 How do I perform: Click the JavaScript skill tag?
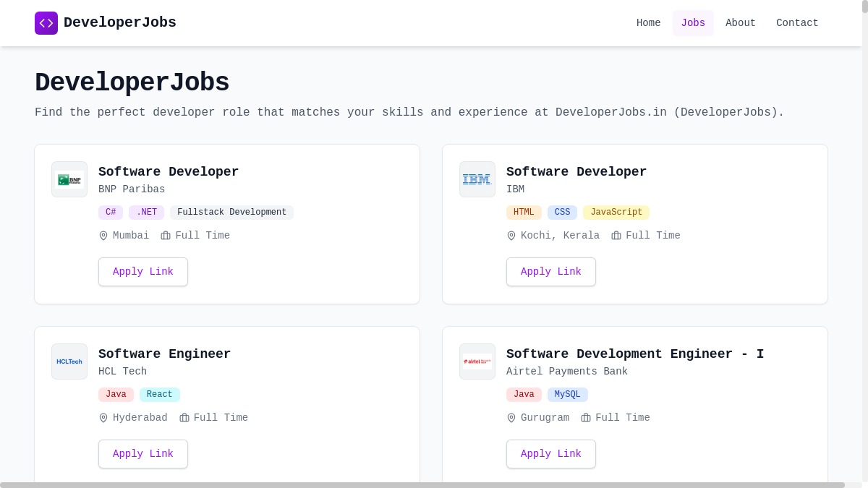pos(616,213)
